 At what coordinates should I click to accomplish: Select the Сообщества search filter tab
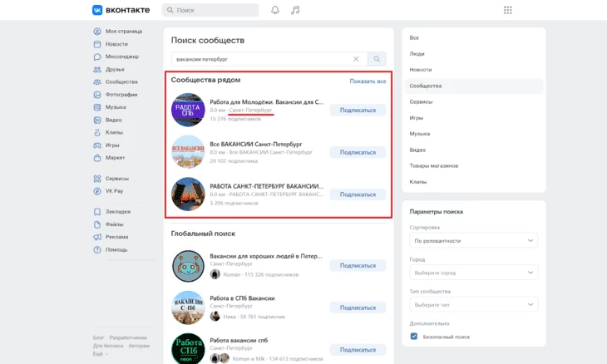[x=474, y=86]
